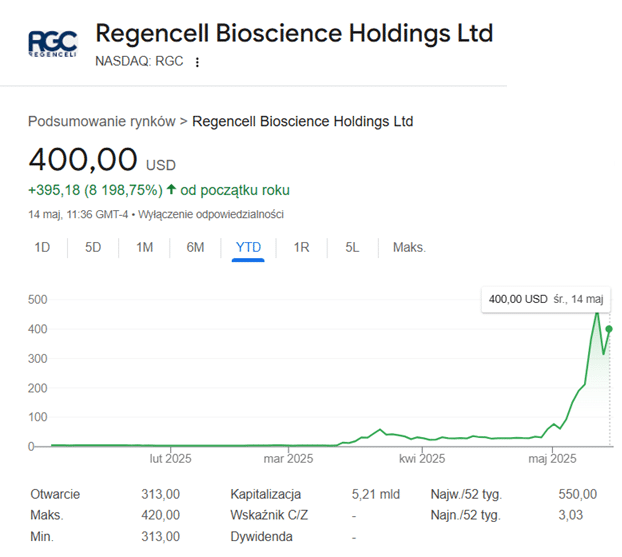622x557 pixels.
Task: Click the lut 2025 axis label
Action: coord(170,459)
